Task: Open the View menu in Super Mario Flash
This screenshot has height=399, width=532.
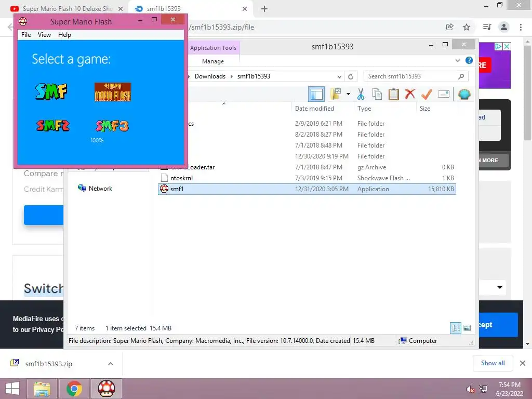Action: 44,35
